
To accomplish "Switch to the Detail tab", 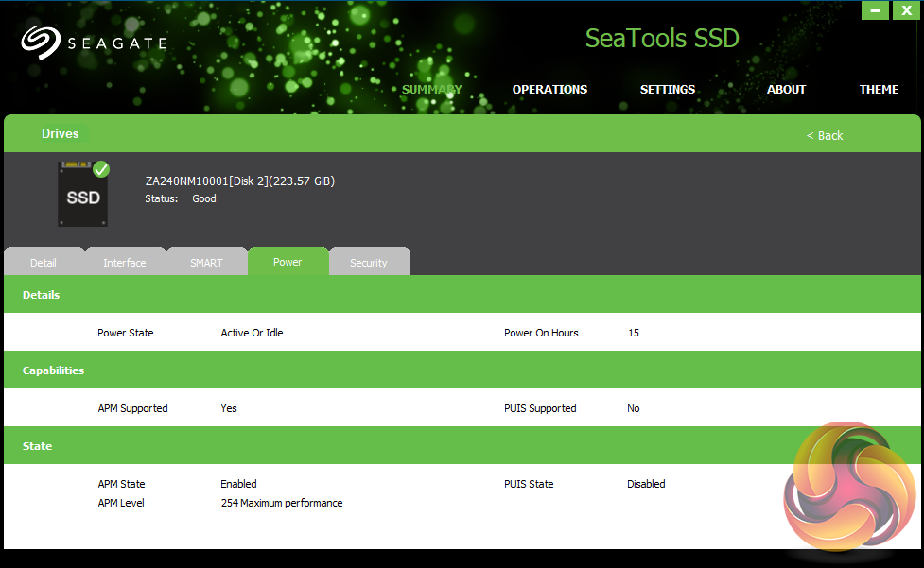I will click(x=44, y=263).
